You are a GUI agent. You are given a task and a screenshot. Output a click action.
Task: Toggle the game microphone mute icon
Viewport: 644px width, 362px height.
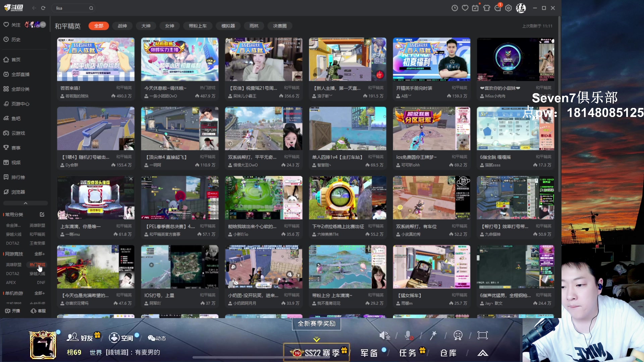[409, 336]
